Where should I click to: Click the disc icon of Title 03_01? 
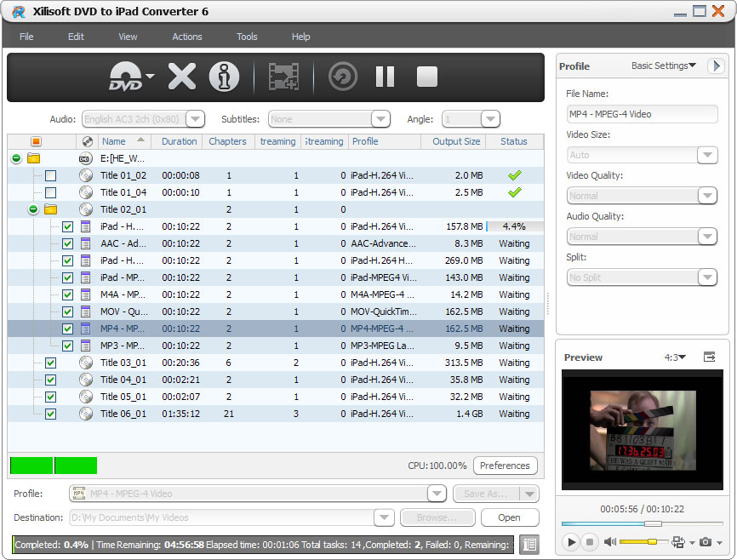pyautogui.click(x=86, y=363)
